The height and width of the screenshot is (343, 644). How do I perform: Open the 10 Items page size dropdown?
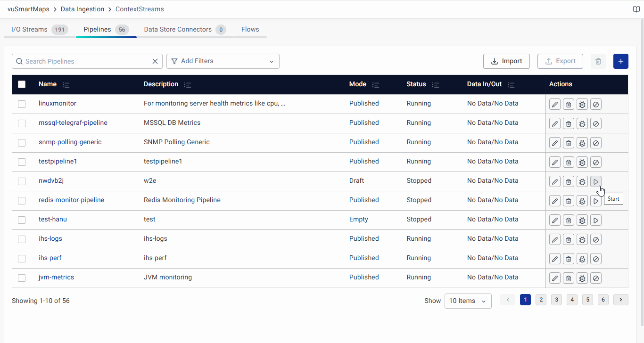click(468, 301)
